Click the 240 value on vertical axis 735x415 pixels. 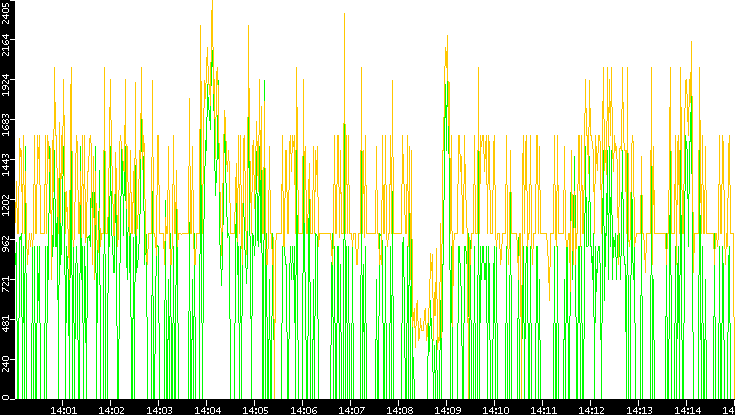[6, 364]
